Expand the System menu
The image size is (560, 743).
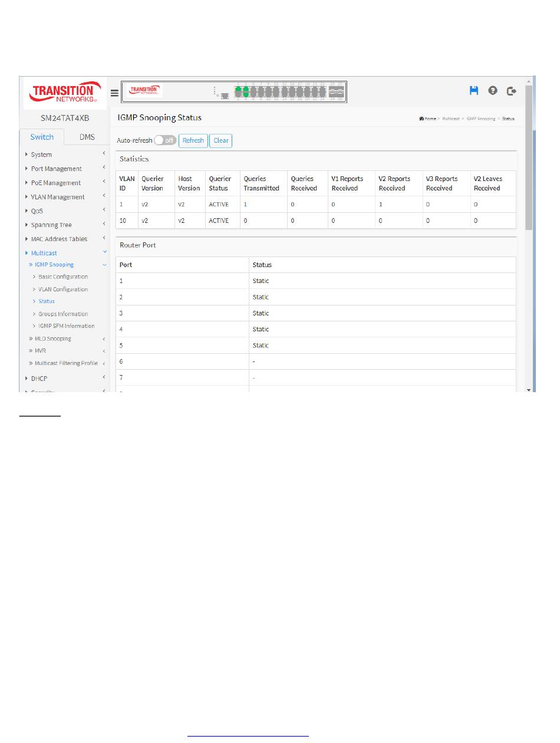(41, 154)
